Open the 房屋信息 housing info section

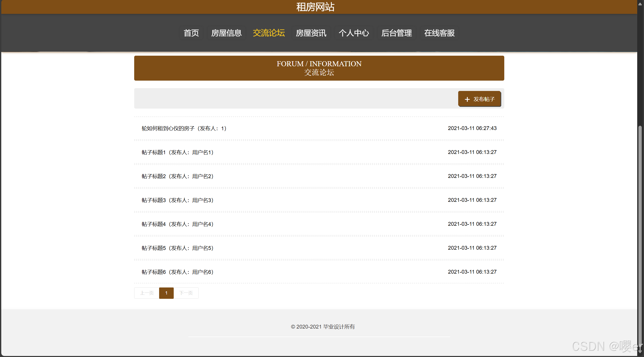pyautogui.click(x=226, y=33)
